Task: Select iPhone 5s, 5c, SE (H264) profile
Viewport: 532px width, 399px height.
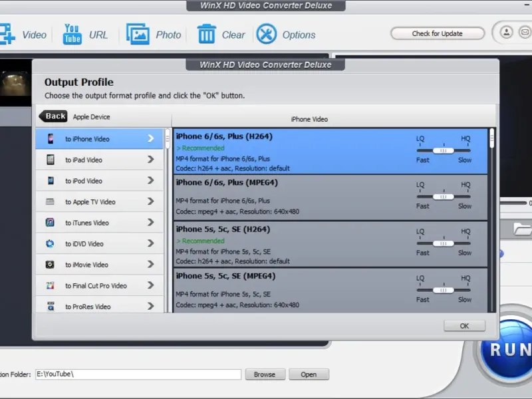Action: pyautogui.click(x=330, y=244)
